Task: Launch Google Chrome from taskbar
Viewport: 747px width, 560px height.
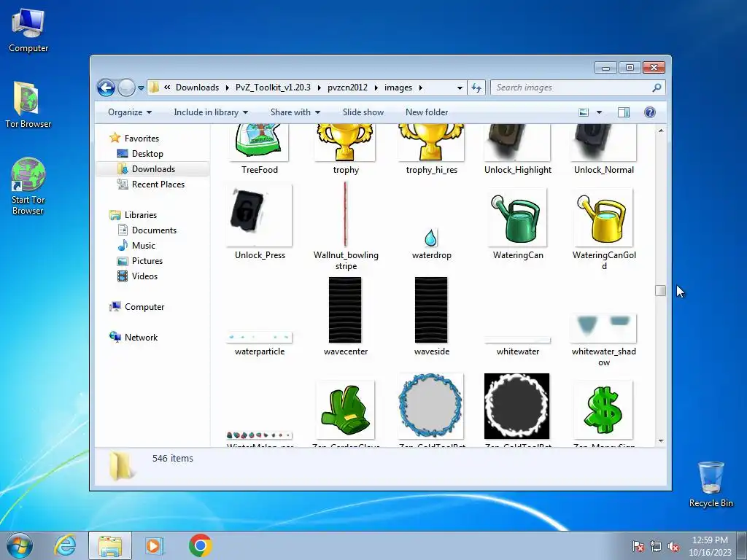Action: pos(200,545)
